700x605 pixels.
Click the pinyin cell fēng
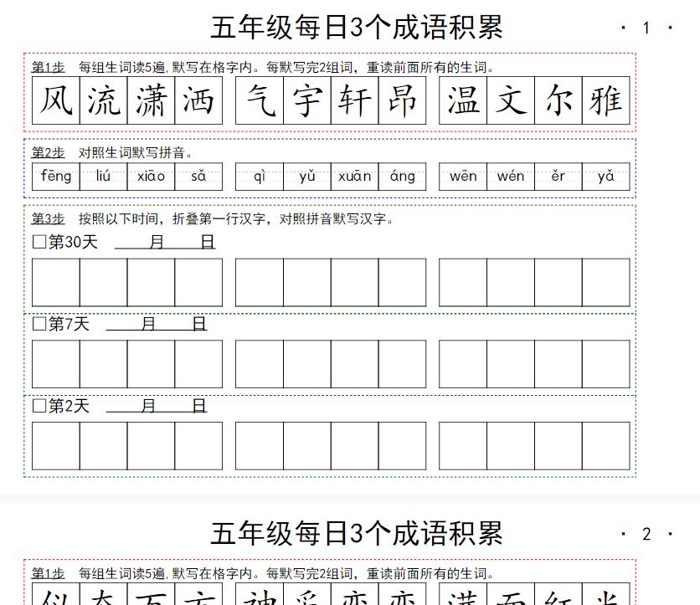click(x=56, y=177)
